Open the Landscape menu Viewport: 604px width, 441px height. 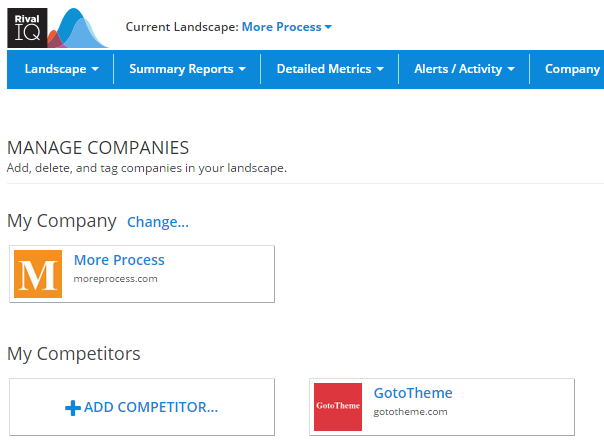click(x=61, y=69)
